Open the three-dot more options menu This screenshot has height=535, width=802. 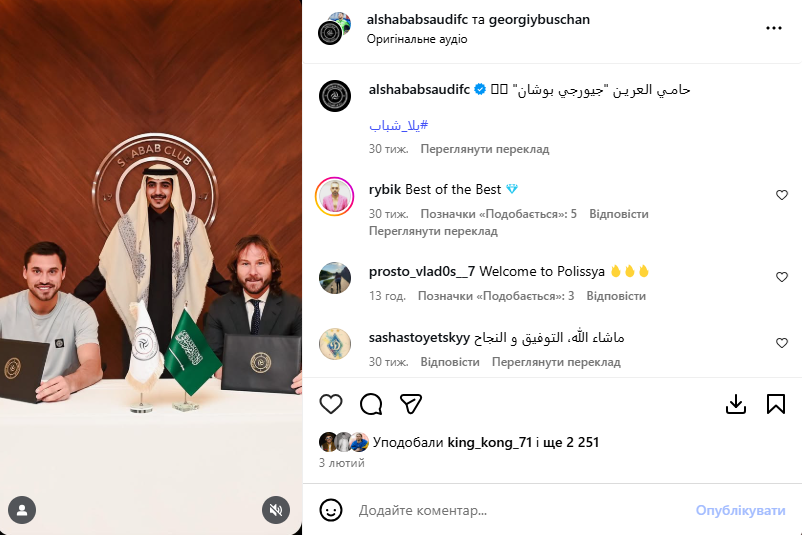(x=774, y=28)
